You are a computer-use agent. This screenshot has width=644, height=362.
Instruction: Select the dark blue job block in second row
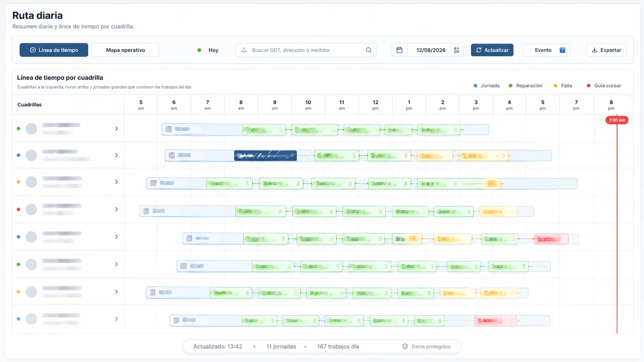tap(265, 155)
